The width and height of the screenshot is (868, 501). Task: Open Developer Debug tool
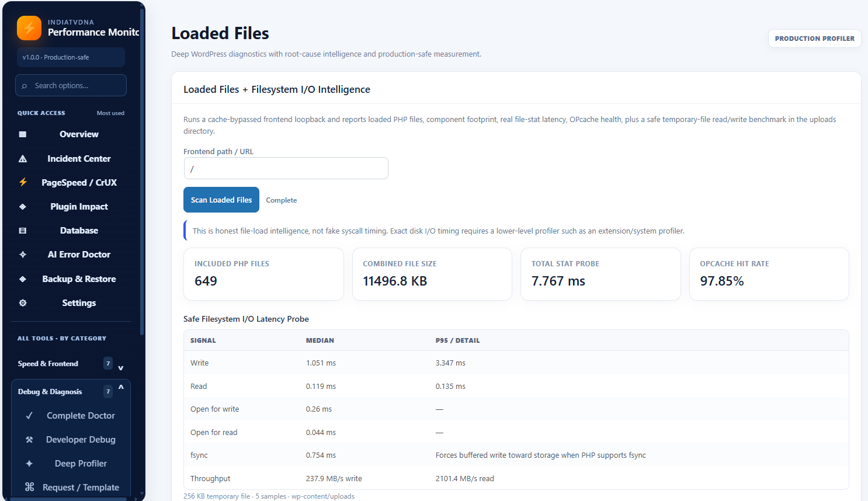71,440
